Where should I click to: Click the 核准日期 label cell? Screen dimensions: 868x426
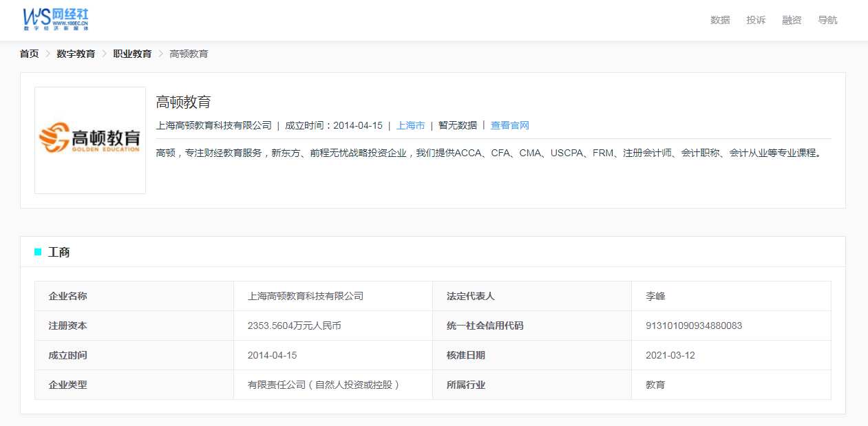(532, 355)
